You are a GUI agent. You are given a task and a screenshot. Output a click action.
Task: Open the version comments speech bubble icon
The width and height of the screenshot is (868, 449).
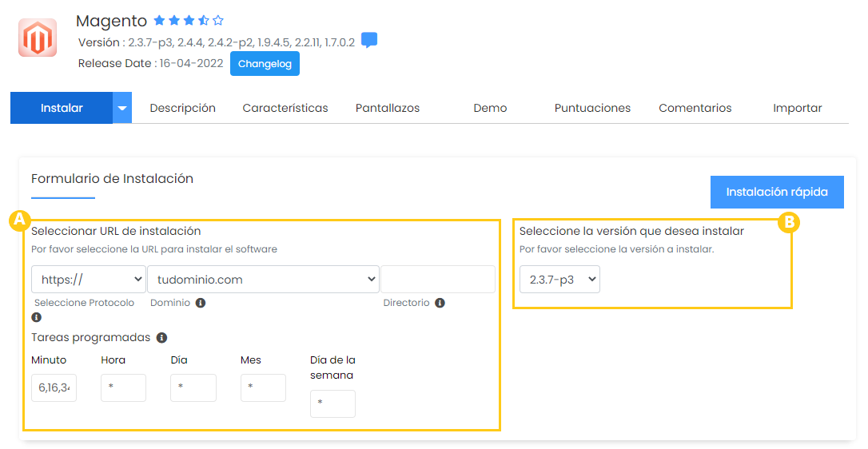tap(369, 41)
